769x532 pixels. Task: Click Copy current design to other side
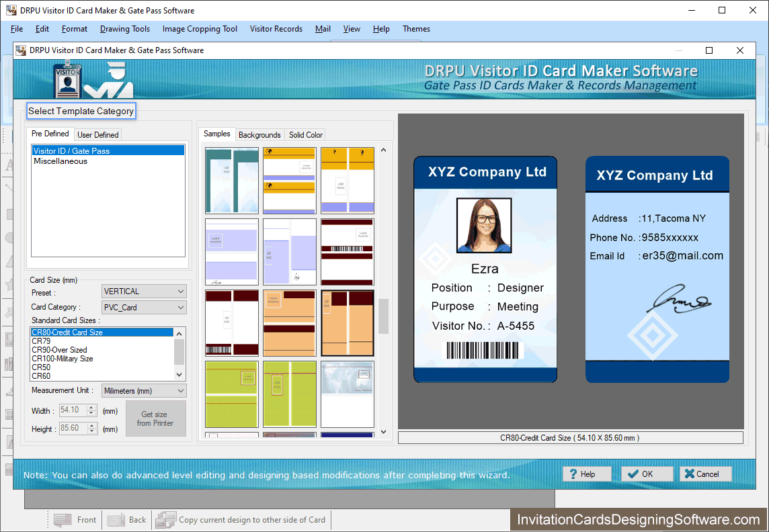(x=242, y=519)
